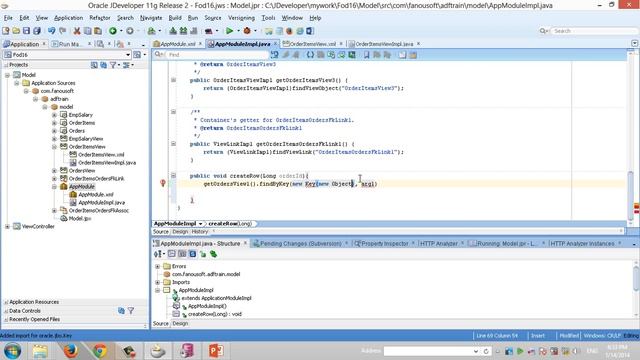Image resolution: width=640 pixels, height=360 pixels.
Task: Open the Versioning menu
Action: click(x=241, y=18)
